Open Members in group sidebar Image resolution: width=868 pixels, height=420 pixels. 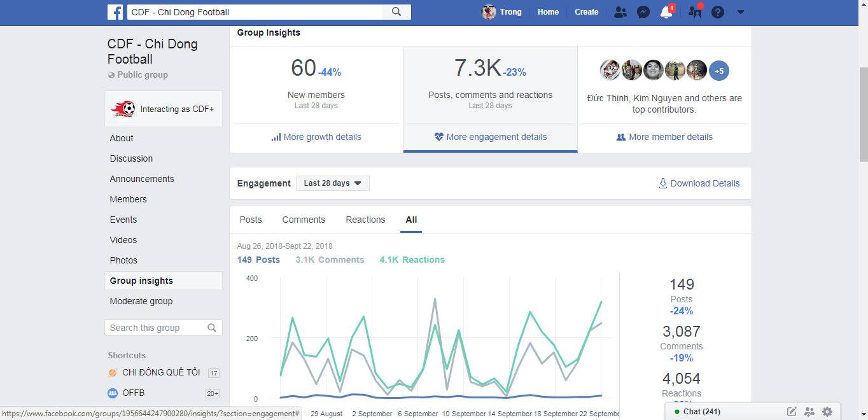pyautogui.click(x=128, y=199)
